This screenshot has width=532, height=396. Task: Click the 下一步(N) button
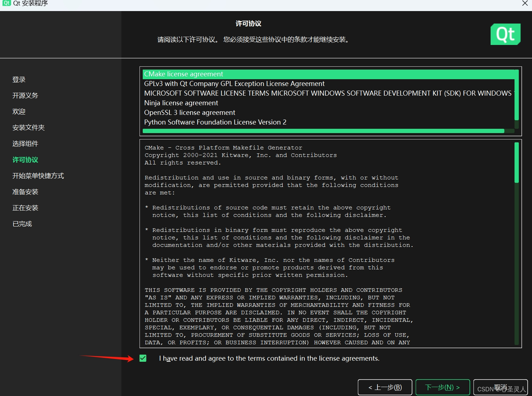coord(442,387)
